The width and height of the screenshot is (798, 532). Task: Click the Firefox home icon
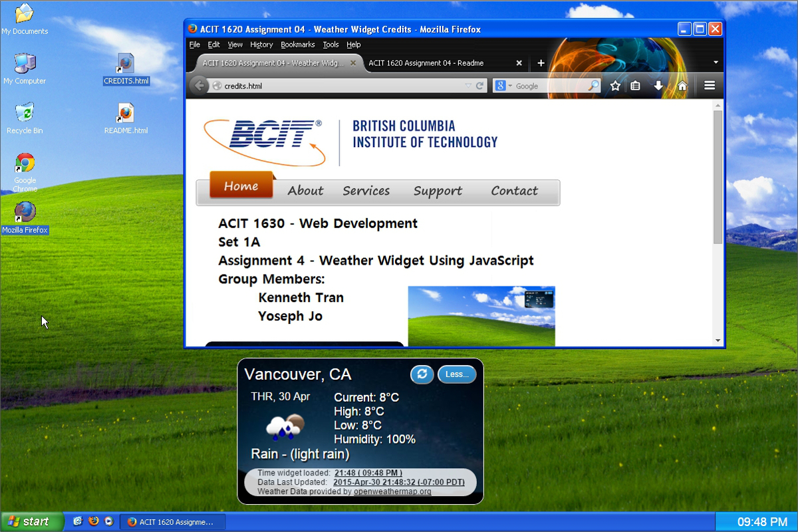(682, 86)
